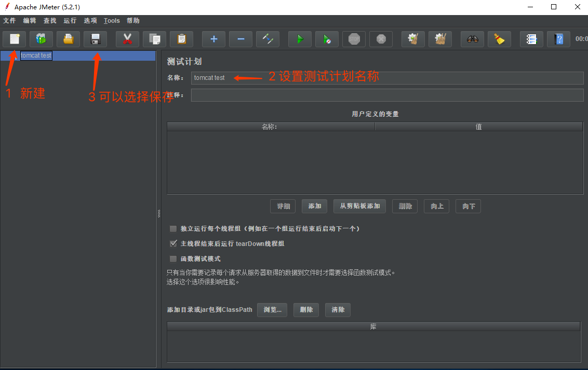
Task: Copy using the copy toolbar icon
Action: 154,39
